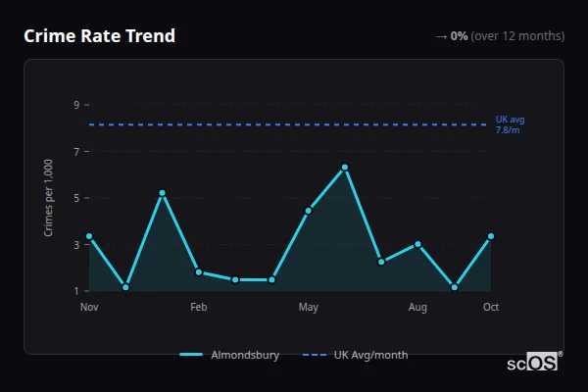588x392 pixels.
Task: Click the Feb data point on the line
Action: point(199,272)
